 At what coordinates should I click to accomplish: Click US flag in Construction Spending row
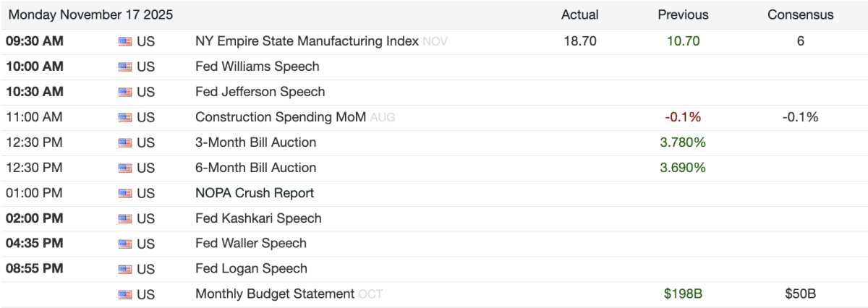[x=124, y=118]
